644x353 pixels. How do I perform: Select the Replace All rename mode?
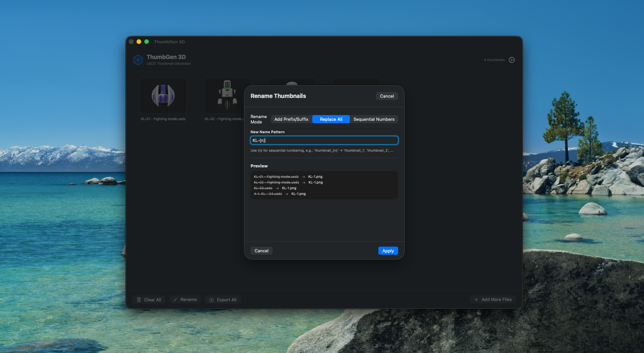click(x=331, y=119)
